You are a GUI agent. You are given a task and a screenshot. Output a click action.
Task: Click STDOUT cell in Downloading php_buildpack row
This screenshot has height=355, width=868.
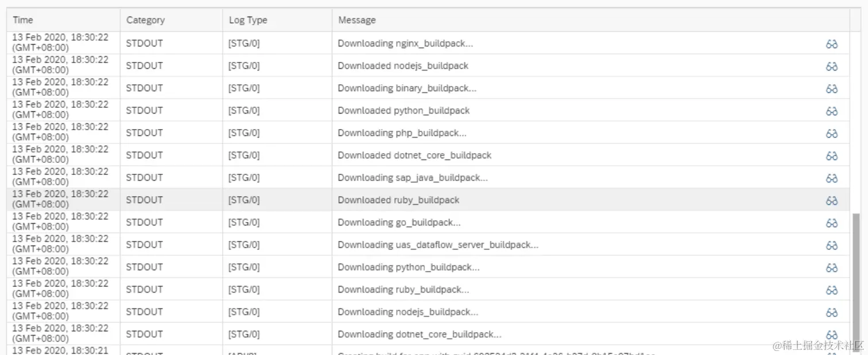(x=172, y=132)
